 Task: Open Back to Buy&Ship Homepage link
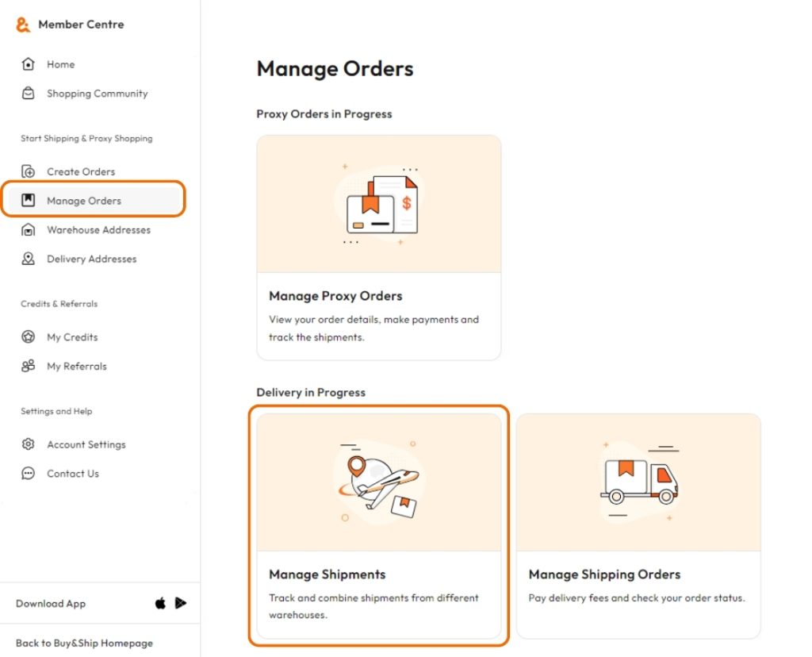[x=84, y=644]
